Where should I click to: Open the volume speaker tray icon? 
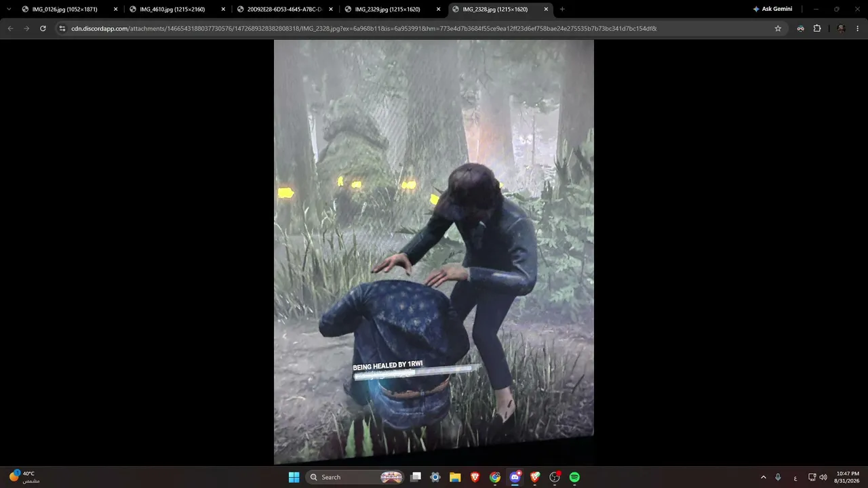[823, 477]
